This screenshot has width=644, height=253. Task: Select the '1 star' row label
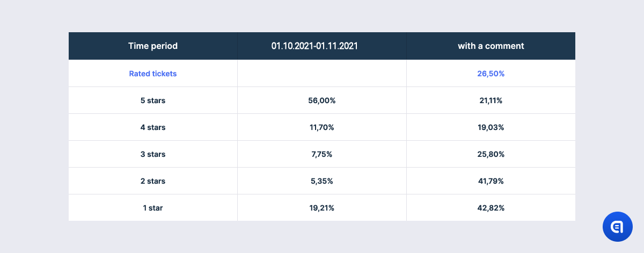(x=153, y=208)
